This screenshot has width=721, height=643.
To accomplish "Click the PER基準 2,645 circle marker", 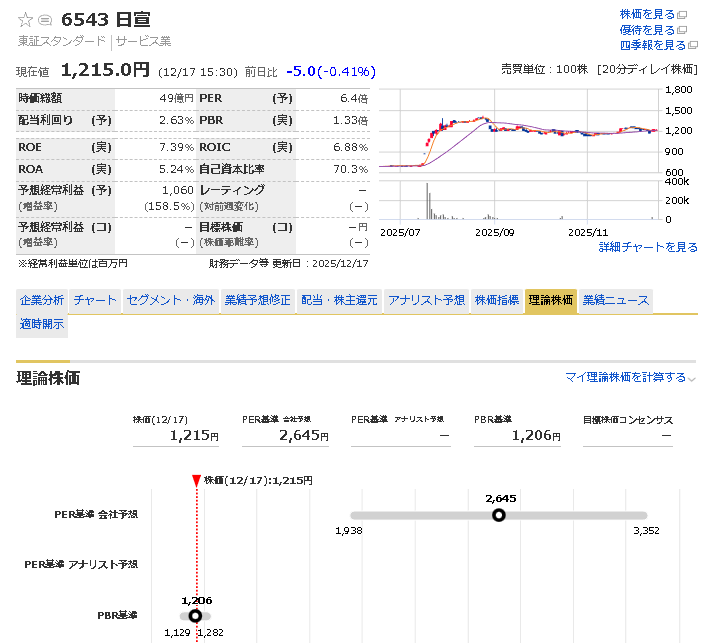I will (x=499, y=515).
